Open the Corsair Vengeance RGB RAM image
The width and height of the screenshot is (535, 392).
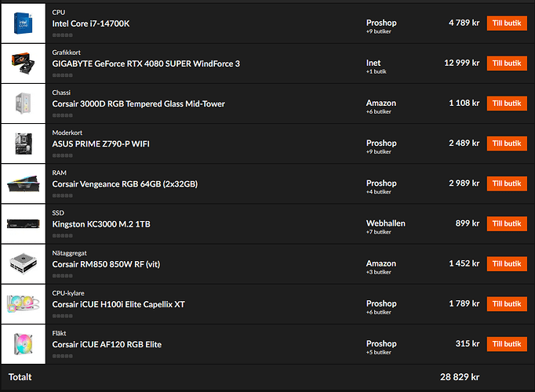(24, 183)
